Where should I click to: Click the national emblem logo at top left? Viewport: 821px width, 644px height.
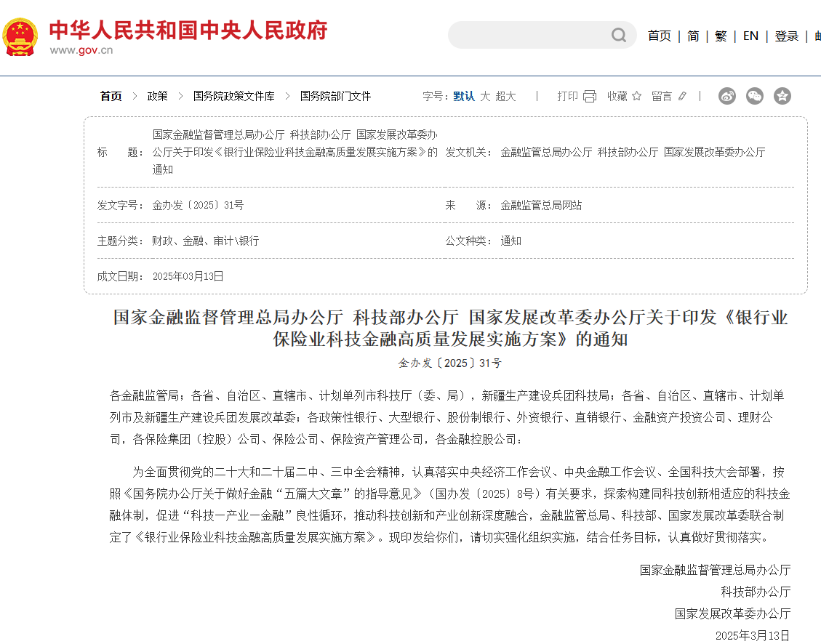[x=20, y=33]
